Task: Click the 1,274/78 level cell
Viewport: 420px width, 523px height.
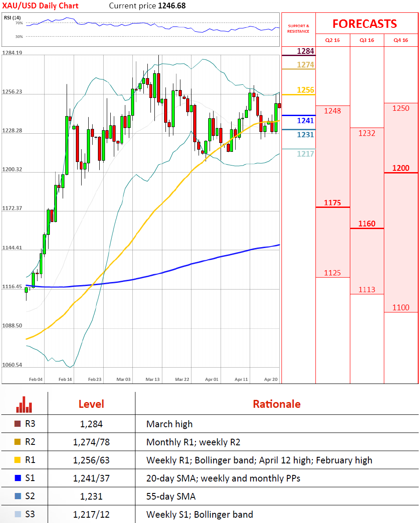Action: pyautogui.click(x=91, y=442)
